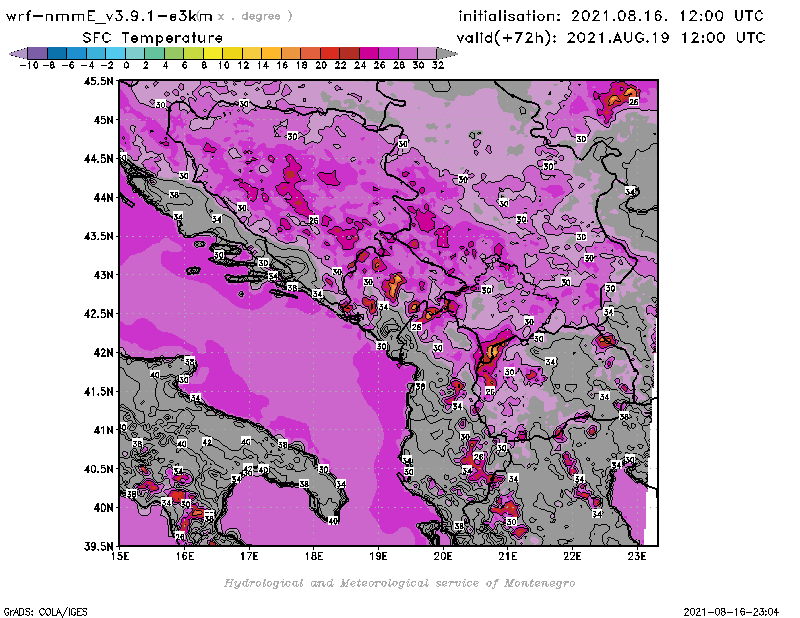Click the 18 value on the legend scale
The height and width of the screenshot is (618, 800).
point(302,65)
